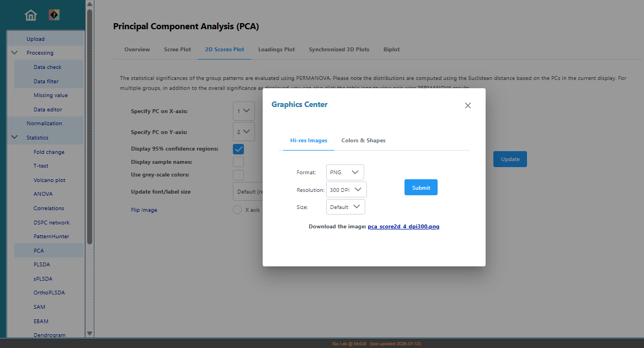Click sidebar scroll-down arrow

tap(89, 333)
